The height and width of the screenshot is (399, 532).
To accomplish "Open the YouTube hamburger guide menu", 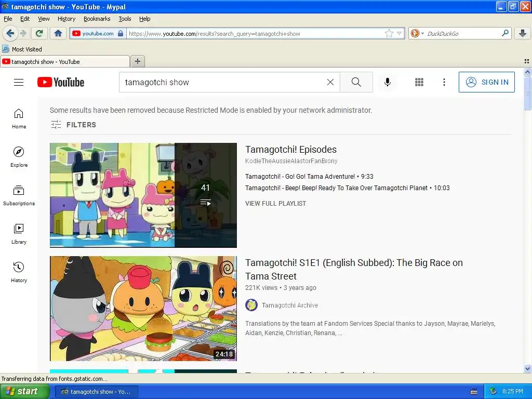I will [x=19, y=82].
